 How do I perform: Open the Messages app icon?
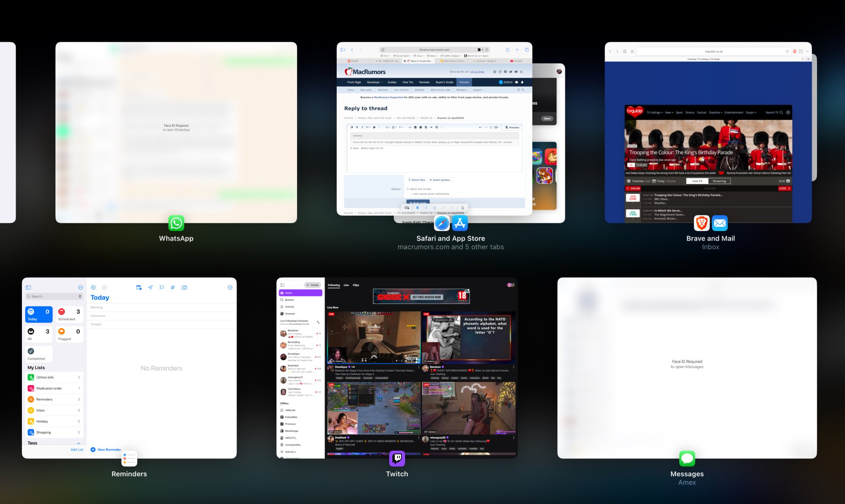click(x=687, y=458)
